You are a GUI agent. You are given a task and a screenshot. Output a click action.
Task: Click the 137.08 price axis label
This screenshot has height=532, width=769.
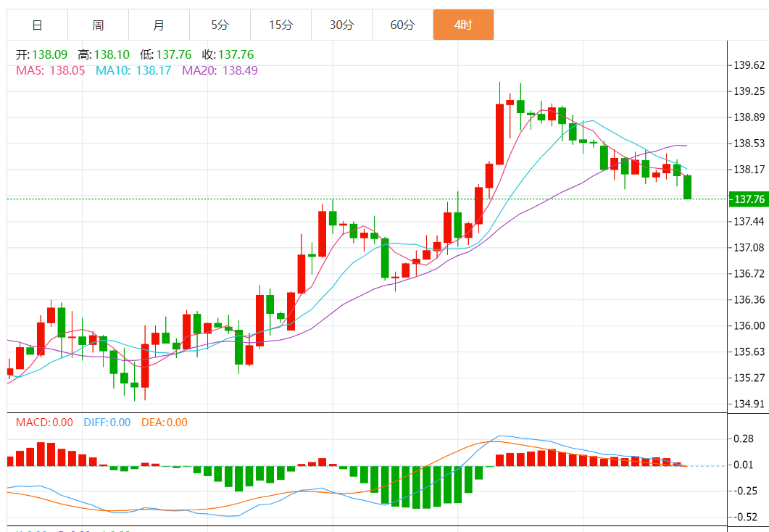point(749,248)
